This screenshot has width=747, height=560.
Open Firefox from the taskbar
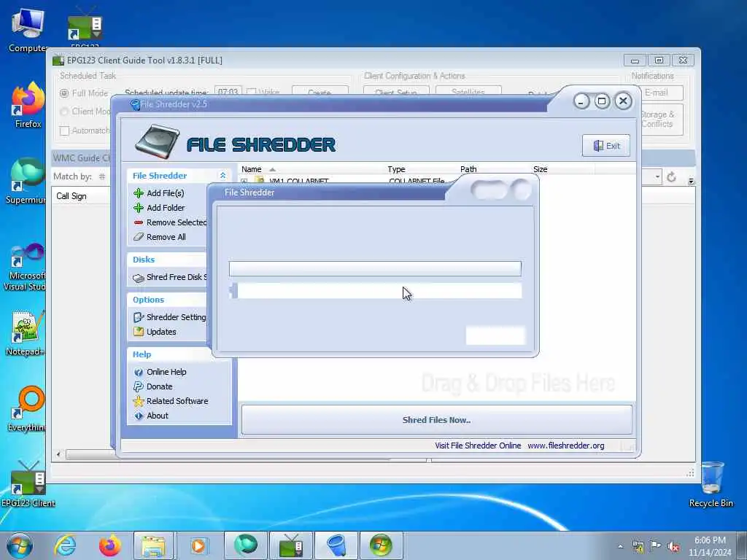[109, 545]
